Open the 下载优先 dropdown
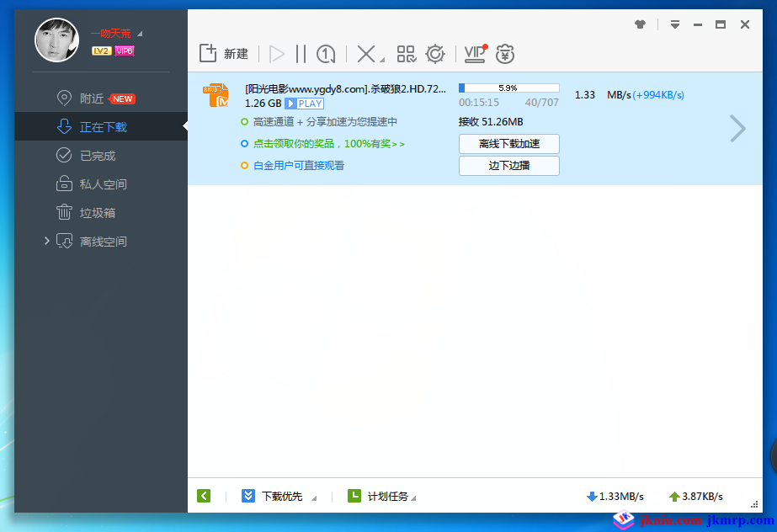Image resolution: width=777 pixels, height=532 pixels. tap(280, 497)
